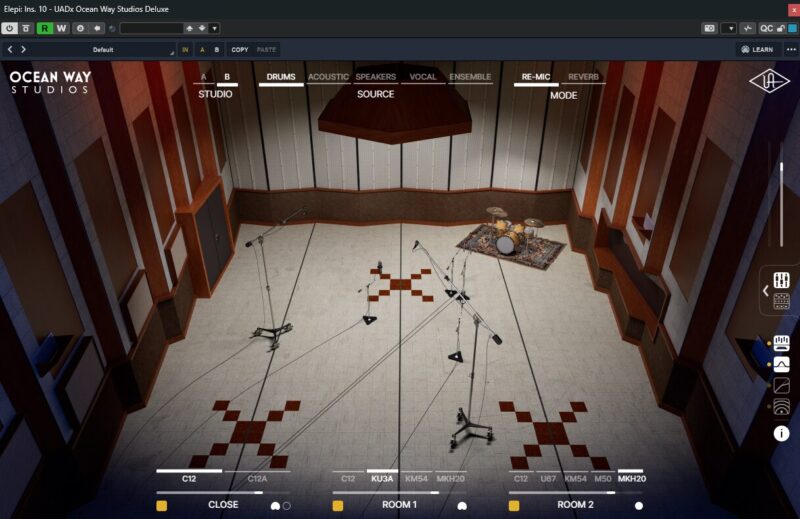Open the Default preset dropdown
Viewport: 800px width, 519px height.
click(x=104, y=50)
